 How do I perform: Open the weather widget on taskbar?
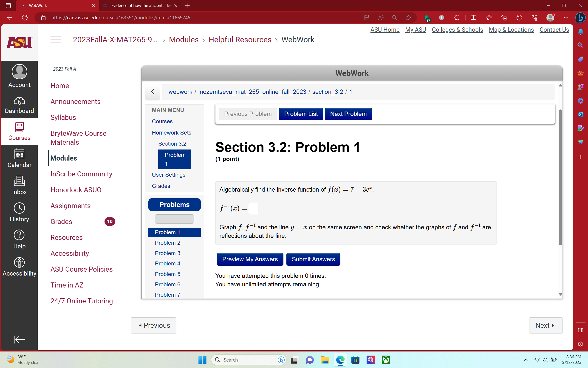23,360
